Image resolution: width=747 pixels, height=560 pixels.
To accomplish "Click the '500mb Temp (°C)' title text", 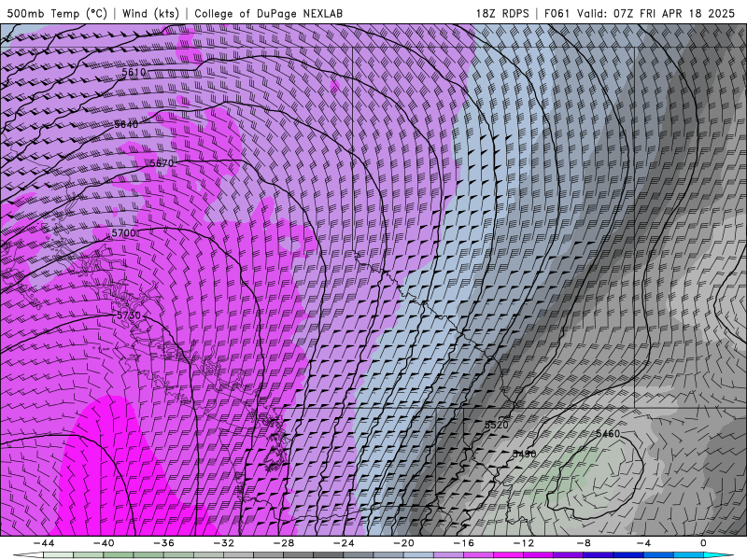I will [x=57, y=13].
